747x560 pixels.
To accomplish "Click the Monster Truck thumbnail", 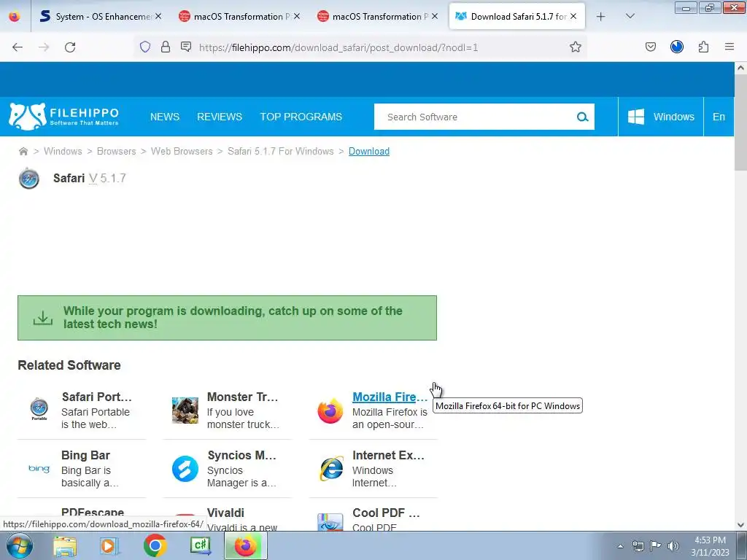I will point(185,410).
